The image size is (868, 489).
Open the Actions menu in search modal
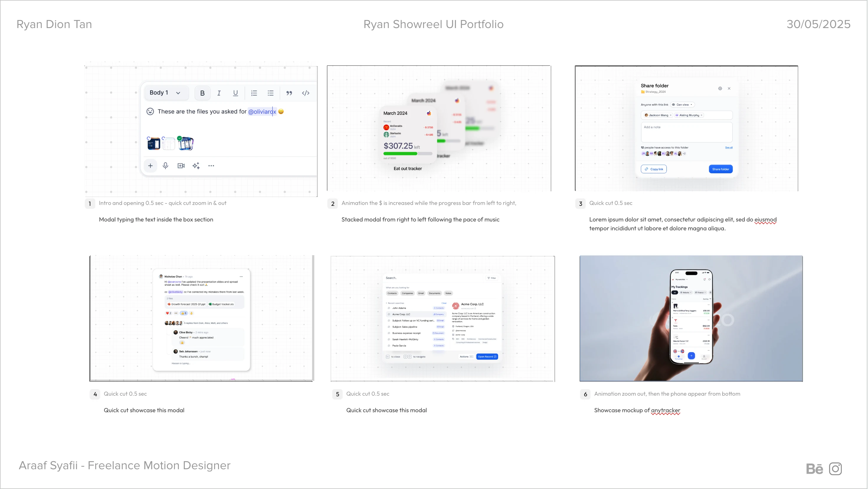pos(466,357)
